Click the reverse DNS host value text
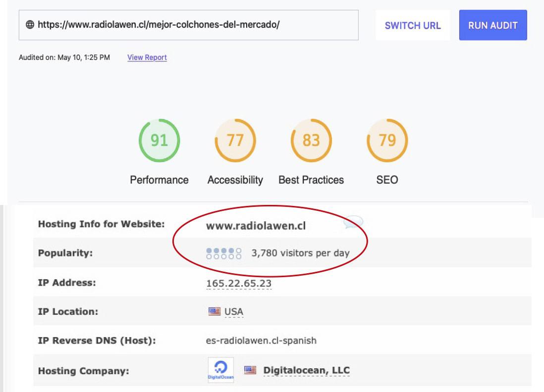Image resolution: width=544 pixels, height=392 pixels. tap(261, 341)
